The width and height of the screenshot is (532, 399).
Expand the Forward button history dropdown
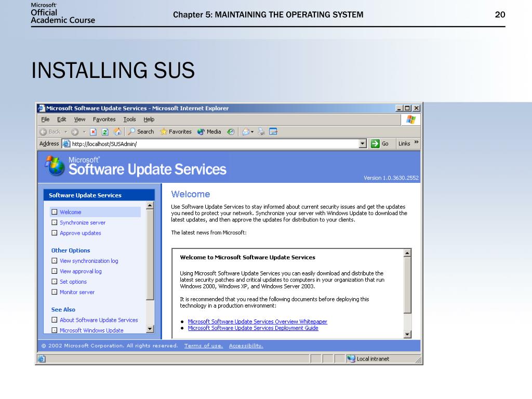[x=84, y=132]
